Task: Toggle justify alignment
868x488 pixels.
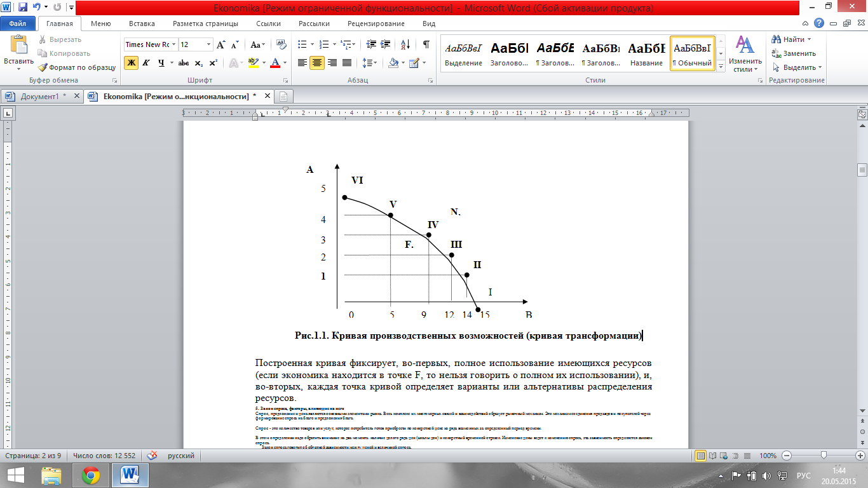Action: [x=347, y=63]
